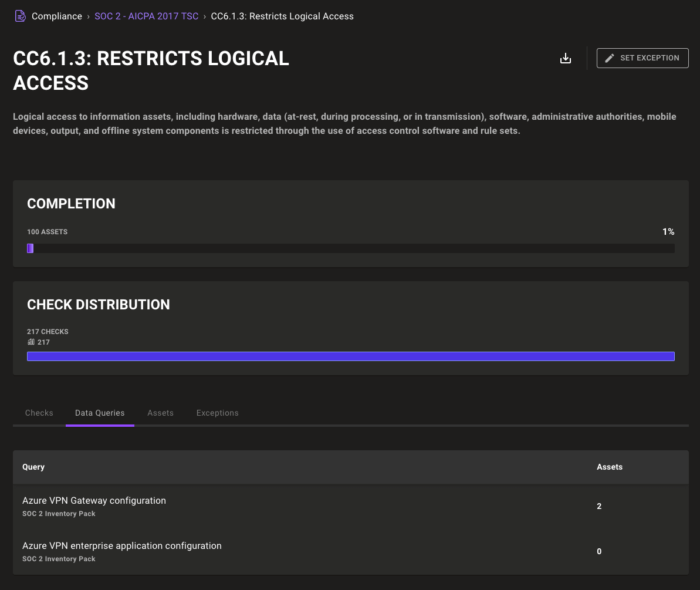Click the CC6.1.3 breadcrumb entry
Screen dimensions: 700x590
(x=282, y=16)
